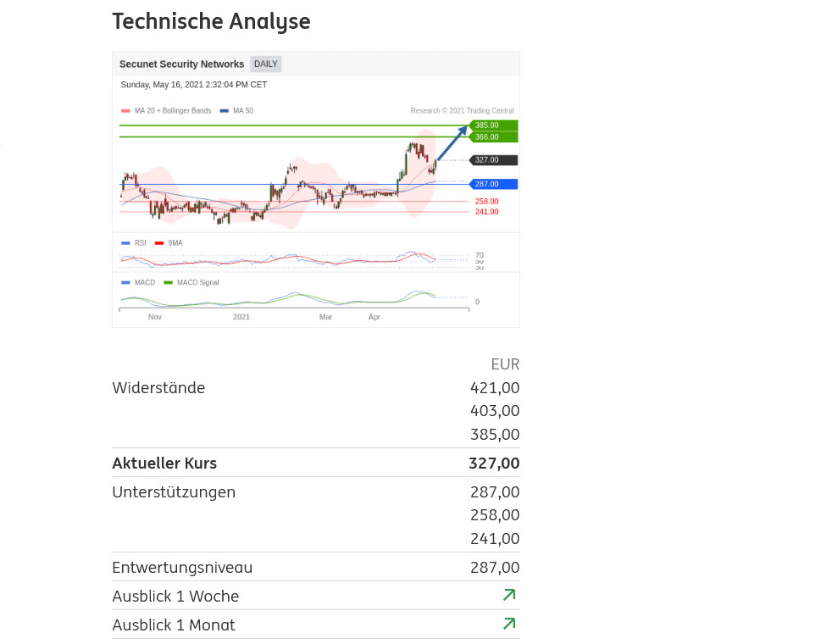Click the DAILY interval badge
The image size is (821, 644).
265,64
